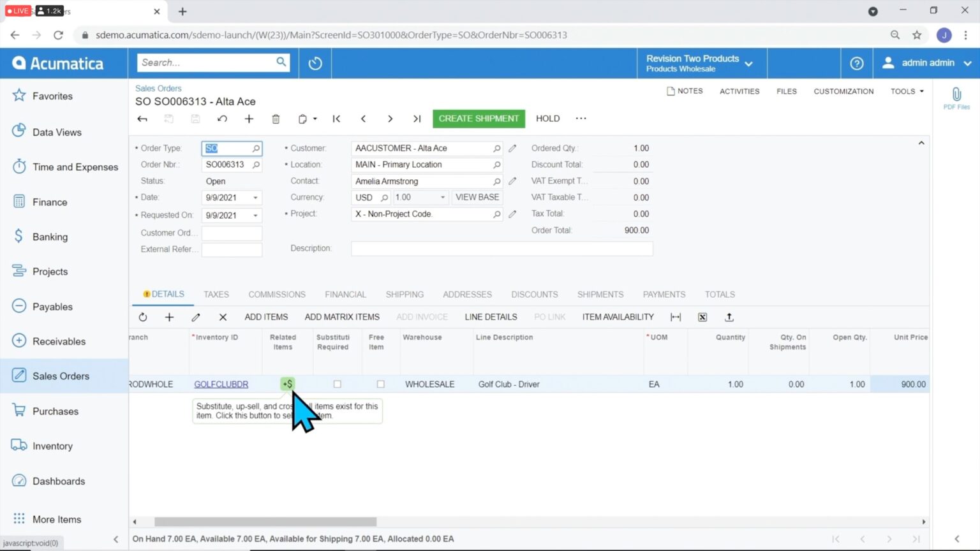Image resolution: width=980 pixels, height=551 pixels.
Task: Open the TOOLS dropdown menu
Action: [x=906, y=91]
